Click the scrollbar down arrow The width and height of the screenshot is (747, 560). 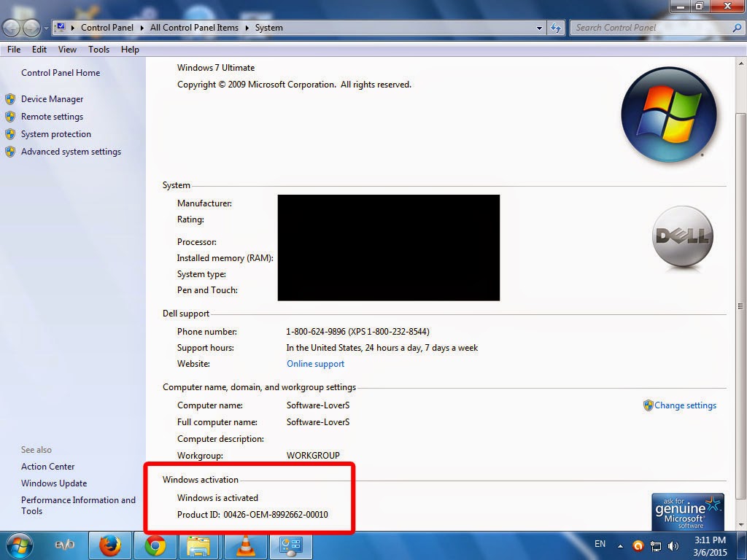[741, 525]
